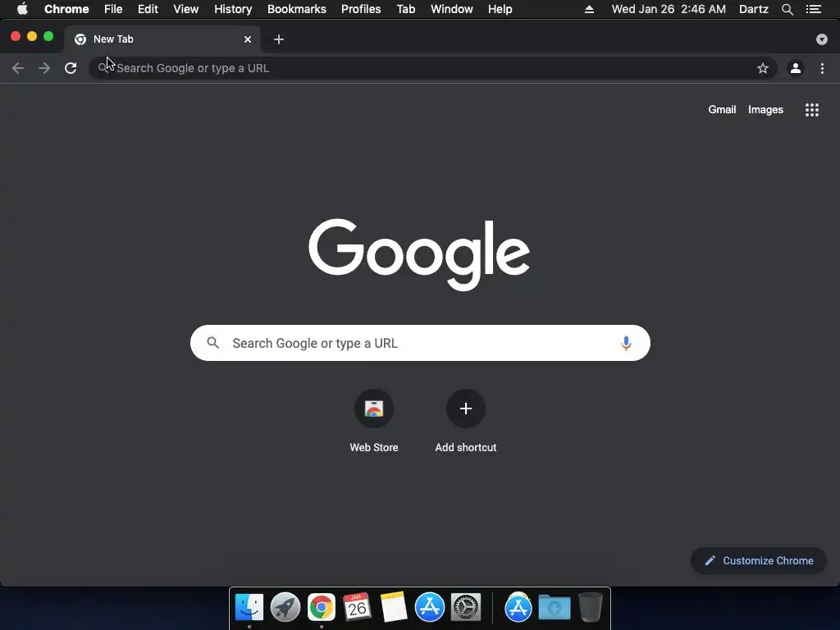Image resolution: width=840 pixels, height=630 pixels.
Task: Open the Chrome application menu
Action: click(66, 9)
